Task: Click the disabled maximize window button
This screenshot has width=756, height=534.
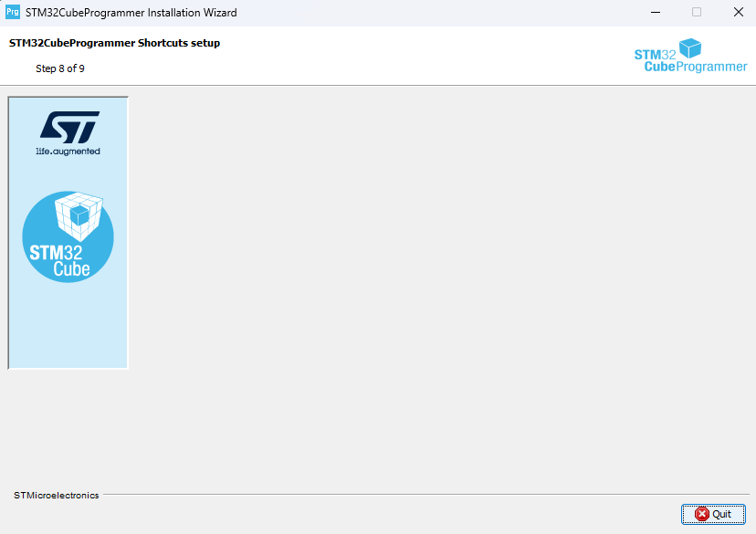Action: 697,12
